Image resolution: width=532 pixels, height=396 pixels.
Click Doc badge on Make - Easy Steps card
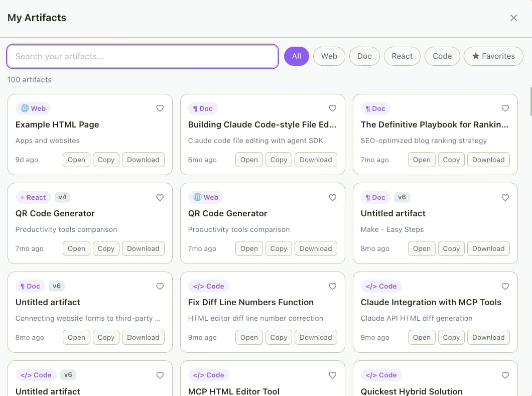(375, 197)
